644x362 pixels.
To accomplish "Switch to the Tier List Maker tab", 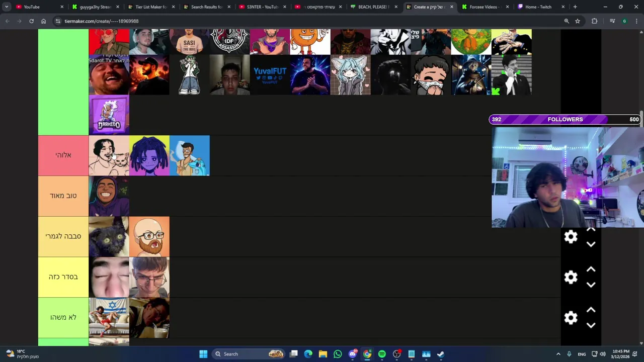I will (x=150, y=7).
